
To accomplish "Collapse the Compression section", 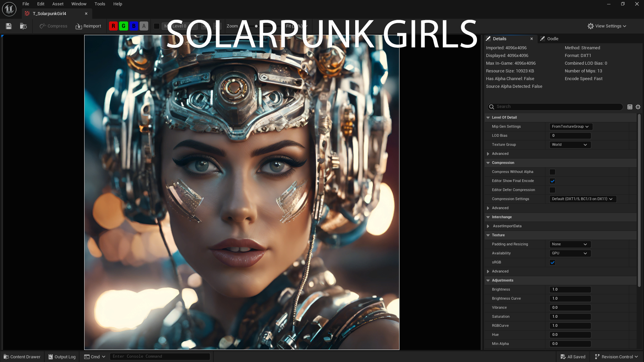I will click(x=488, y=163).
